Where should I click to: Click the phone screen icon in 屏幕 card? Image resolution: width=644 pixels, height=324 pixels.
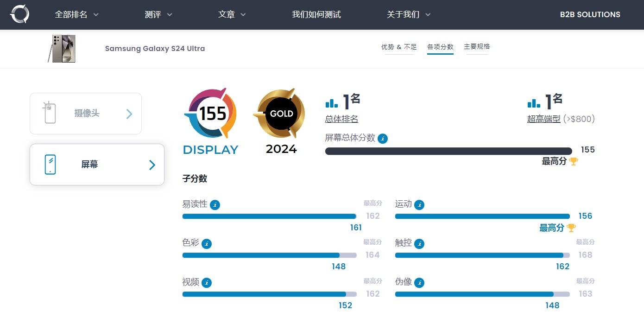point(51,165)
